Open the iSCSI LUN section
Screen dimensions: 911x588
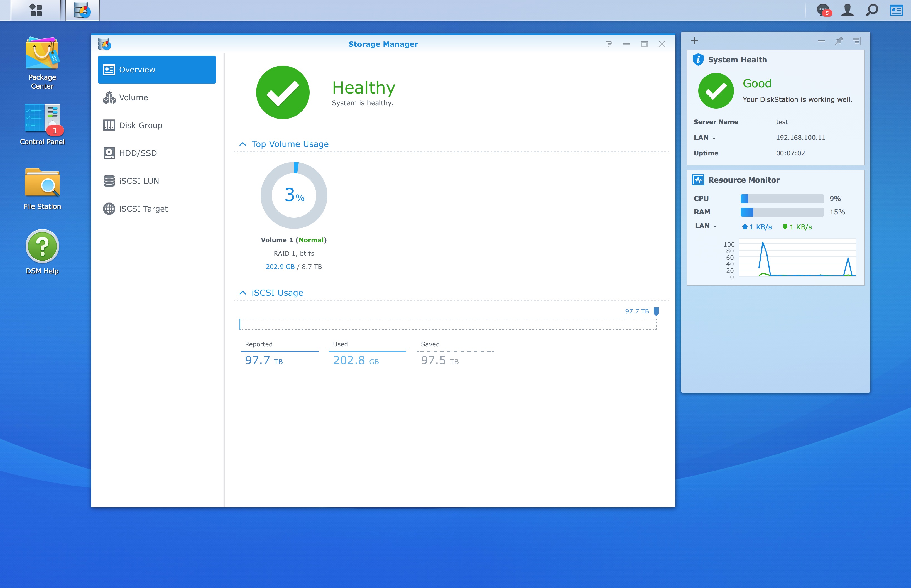tap(139, 181)
